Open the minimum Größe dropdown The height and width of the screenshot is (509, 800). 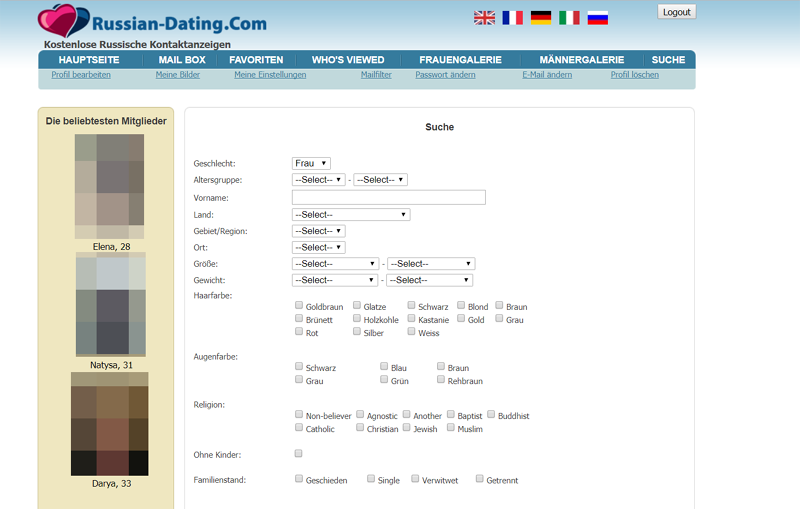click(x=335, y=264)
